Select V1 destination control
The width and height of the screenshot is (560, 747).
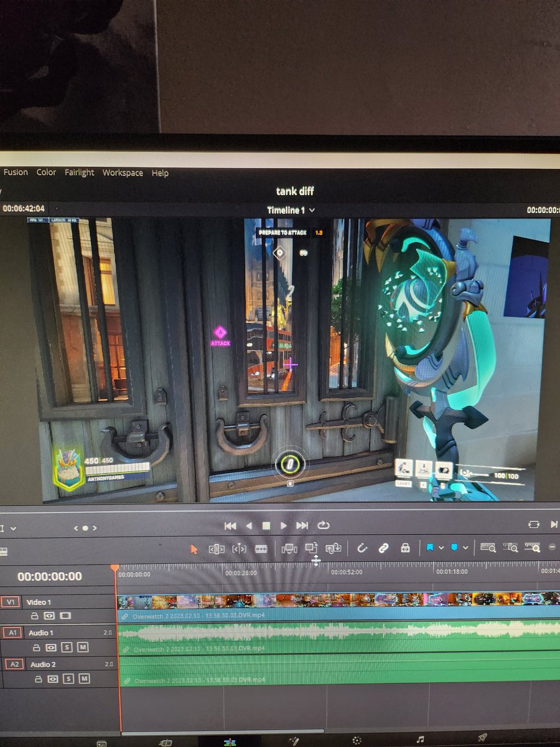[x=10, y=602]
